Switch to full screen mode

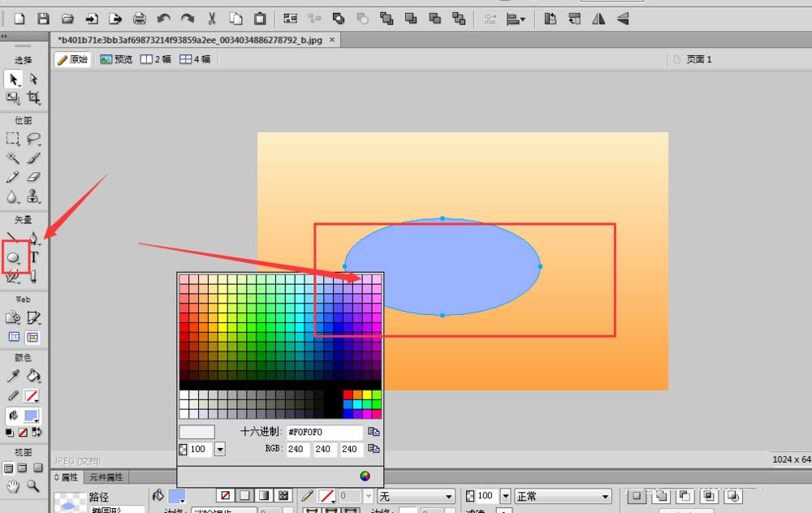point(38,468)
